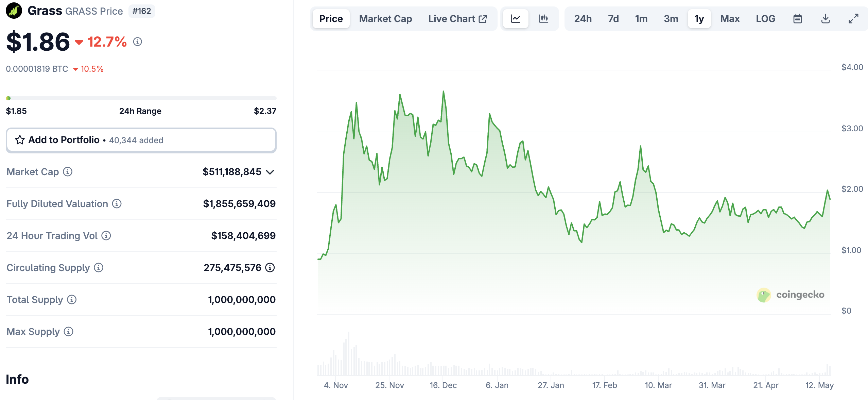Open Circulating Supply label info icon
This screenshot has width=868, height=400.
pos(99,268)
